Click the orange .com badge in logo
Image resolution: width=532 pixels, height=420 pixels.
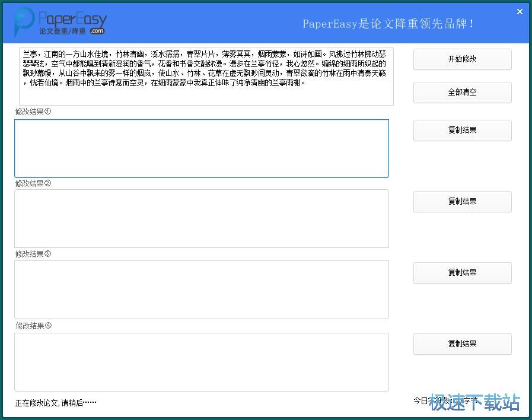coord(97,30)
